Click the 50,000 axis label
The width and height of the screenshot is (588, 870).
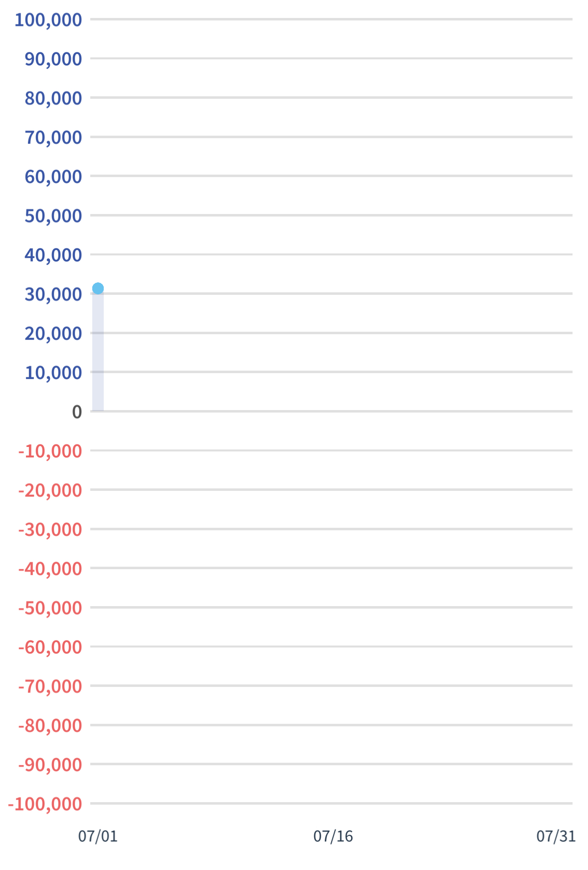(x=53, y=216)
